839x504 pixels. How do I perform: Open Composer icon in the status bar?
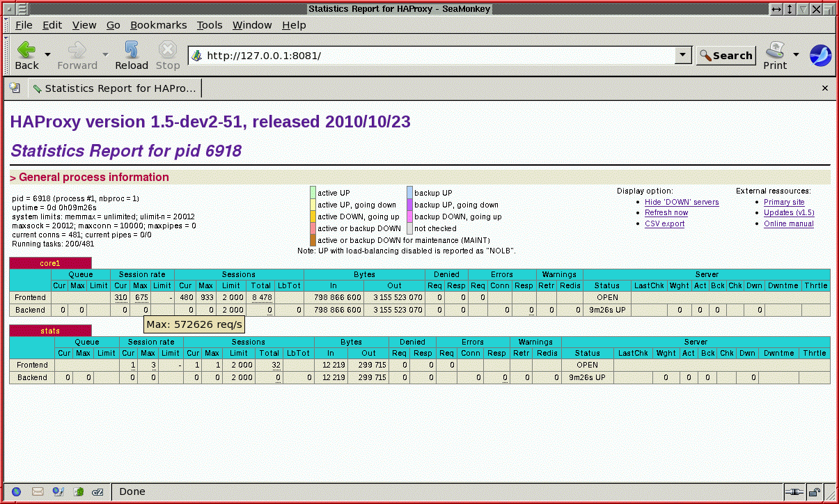click(x=58, y=491)
